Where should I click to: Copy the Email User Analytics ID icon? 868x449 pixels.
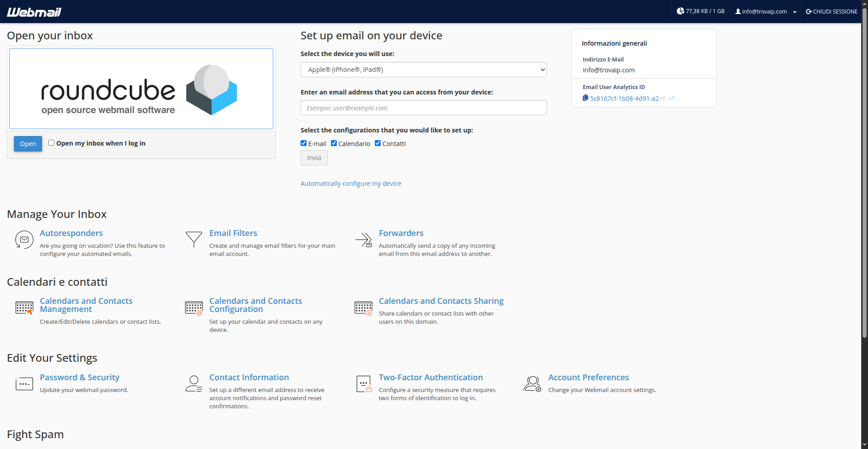(585, 98)
